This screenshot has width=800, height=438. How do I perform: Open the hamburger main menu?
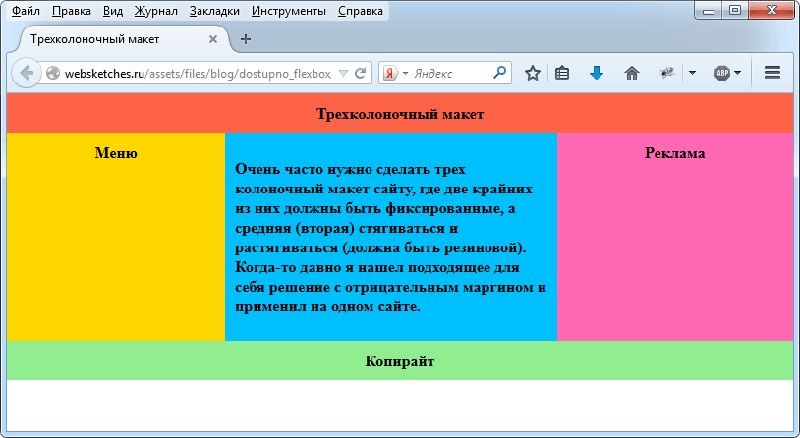[x=772, y=73]
